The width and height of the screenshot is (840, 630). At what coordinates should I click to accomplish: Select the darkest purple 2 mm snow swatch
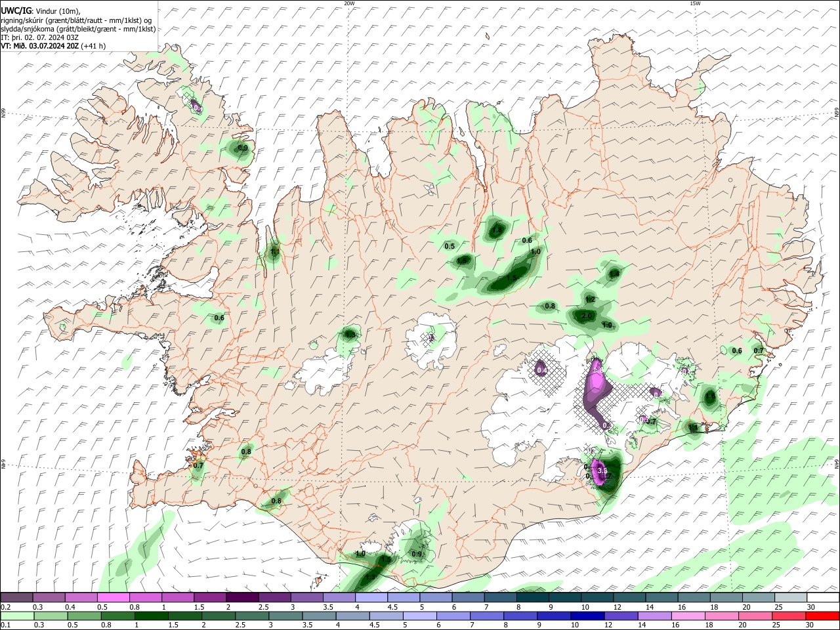[242, 598]
